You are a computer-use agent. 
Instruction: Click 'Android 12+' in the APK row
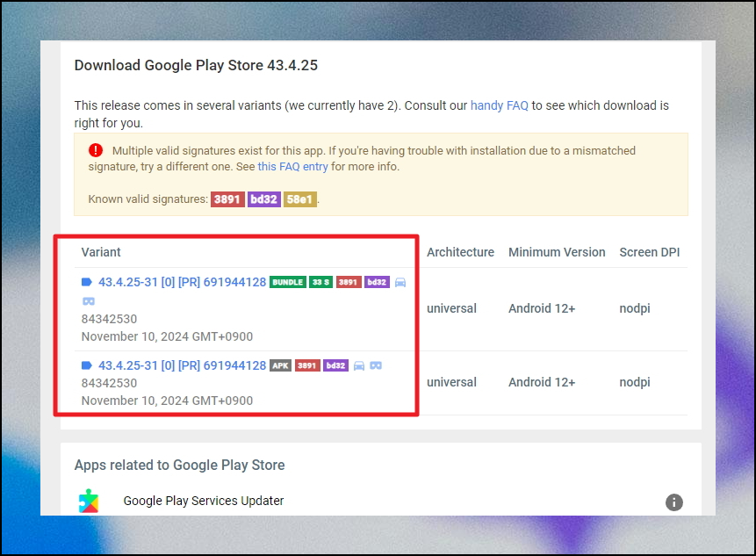click(x=542, y=382)
